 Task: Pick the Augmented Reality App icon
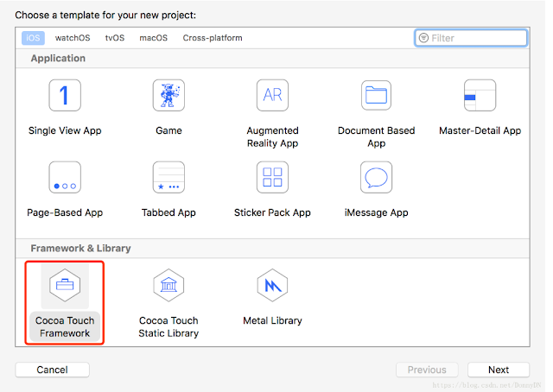coord(273,95)
